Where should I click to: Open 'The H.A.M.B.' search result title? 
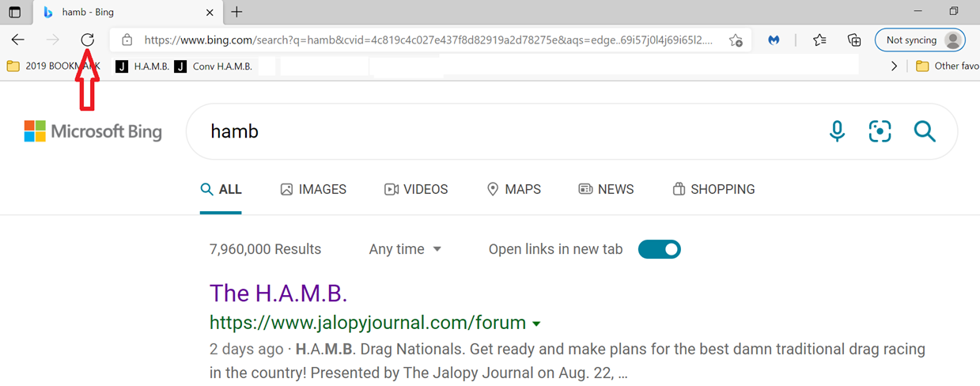point(278,293)
